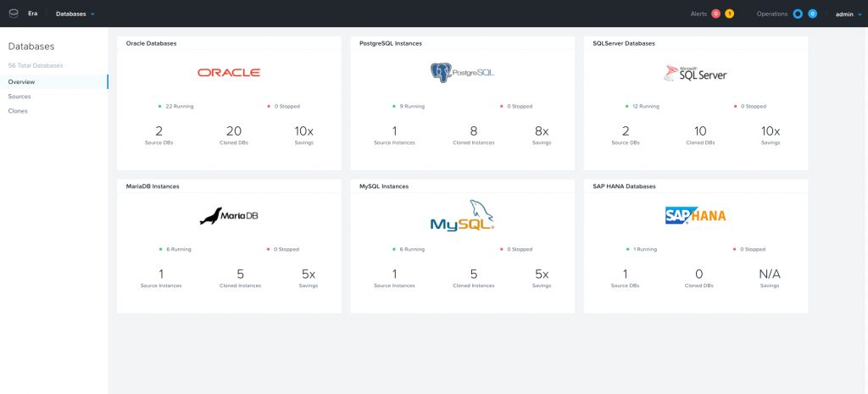Click the Era logo icon
The image size is (868, 394).
click(x=14, y=14)
